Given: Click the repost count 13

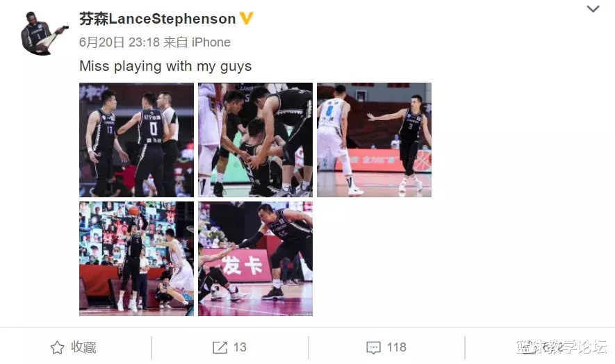Looking at the screenshot, I should point(240,347).
